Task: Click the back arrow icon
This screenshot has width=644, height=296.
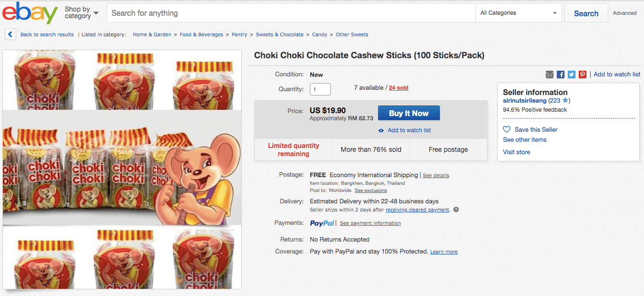Action: click(x=10, y=34)
